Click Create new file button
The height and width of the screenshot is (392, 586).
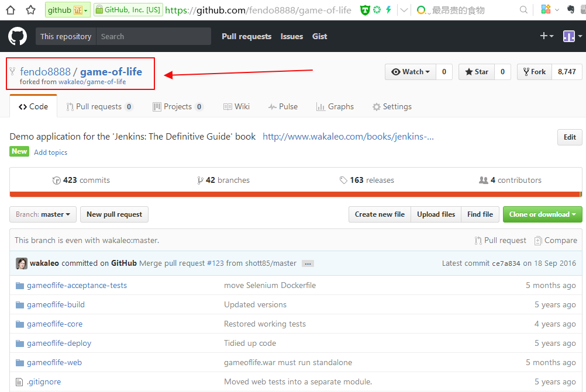tap(380, 214)
